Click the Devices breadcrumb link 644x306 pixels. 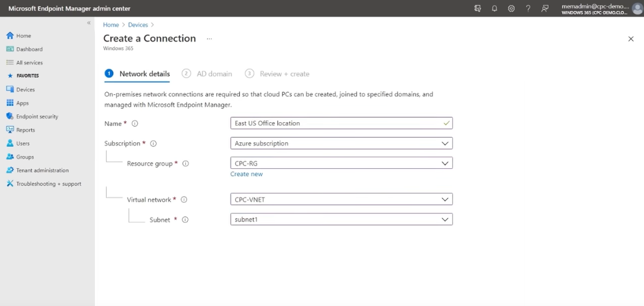pos(138,25)
